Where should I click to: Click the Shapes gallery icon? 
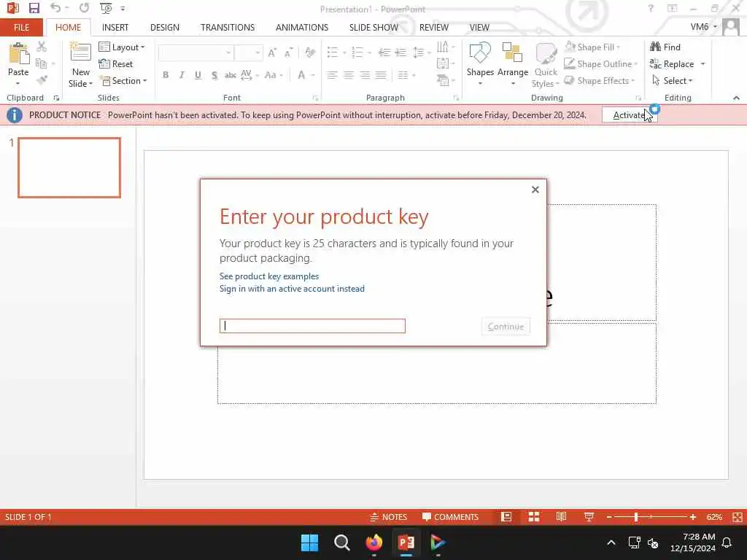[480, 52]
